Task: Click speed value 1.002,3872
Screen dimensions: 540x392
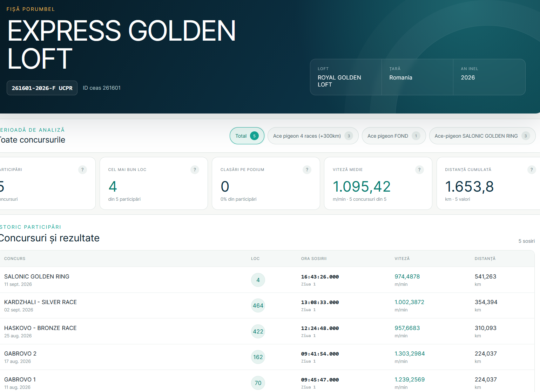Action: pos(410,302)
